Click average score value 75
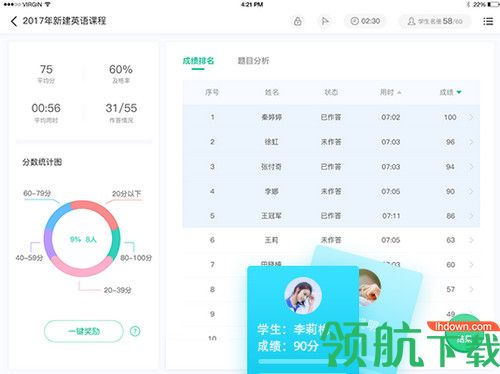Image resolution: width=500 pixels, height=374 pixels. [x=46, y=69]
